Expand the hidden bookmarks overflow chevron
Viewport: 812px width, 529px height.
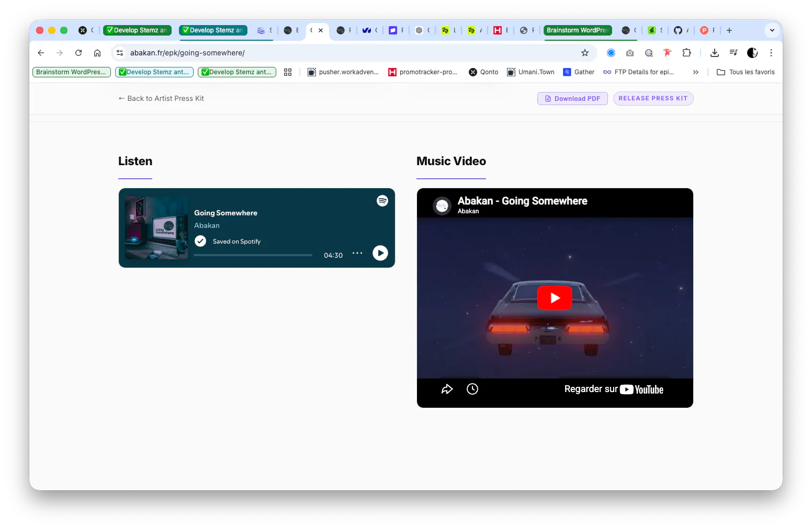[696, 72]
